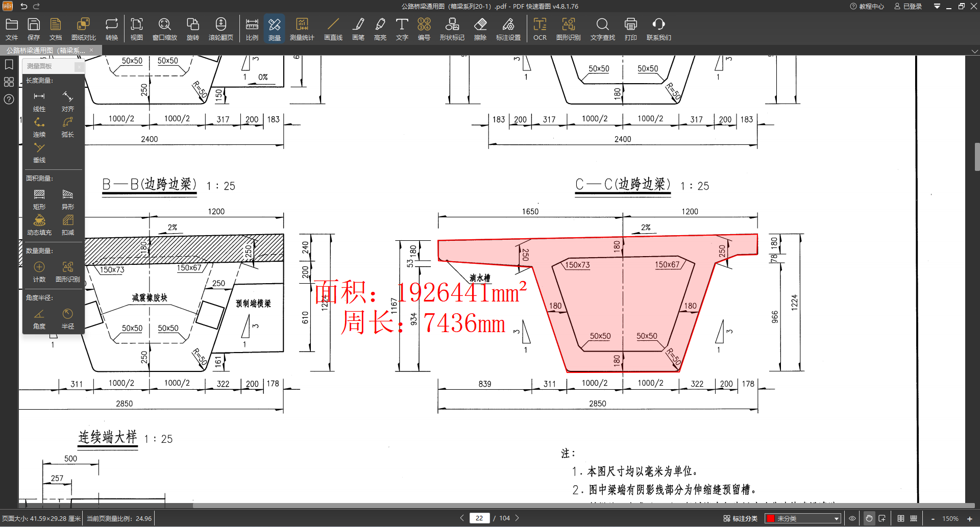
Task: Activate the 动态填充 dynamic fill tool
Action: 39,224
